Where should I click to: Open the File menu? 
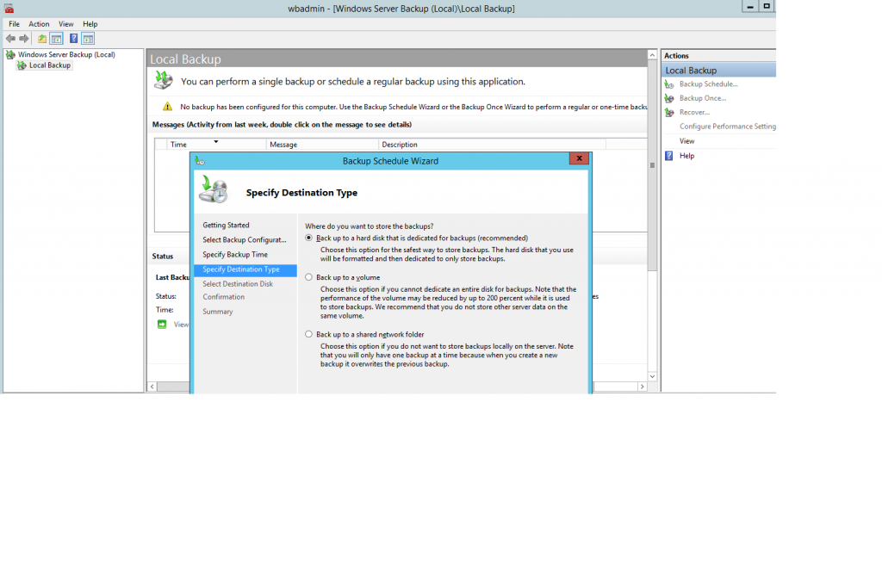pyautogui.click(x=14, y=24)
